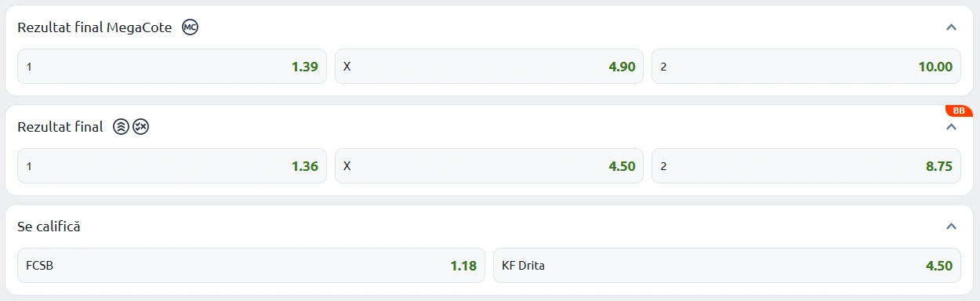The width and height of the screenshot is (980, 301).
Task: Select MegaCote draw X at 4.90
Action: coord(489,67)
